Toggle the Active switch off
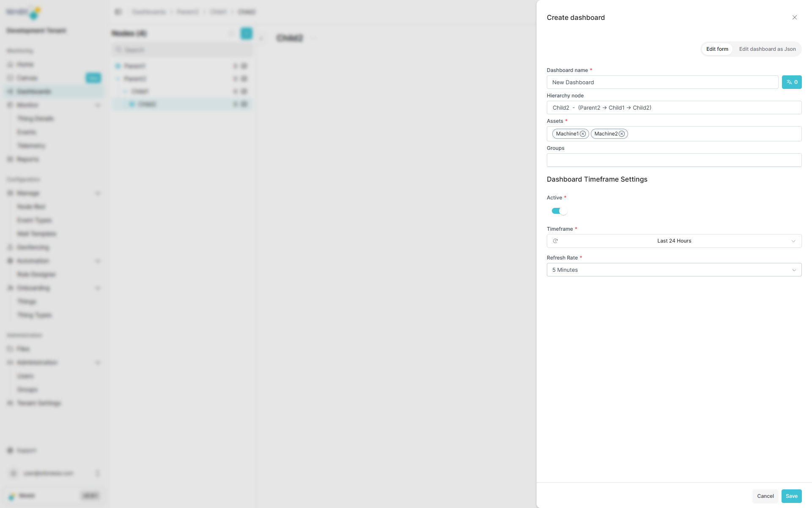Image resolution: width=812 pixels, height=508 pixels. (559, 211)
